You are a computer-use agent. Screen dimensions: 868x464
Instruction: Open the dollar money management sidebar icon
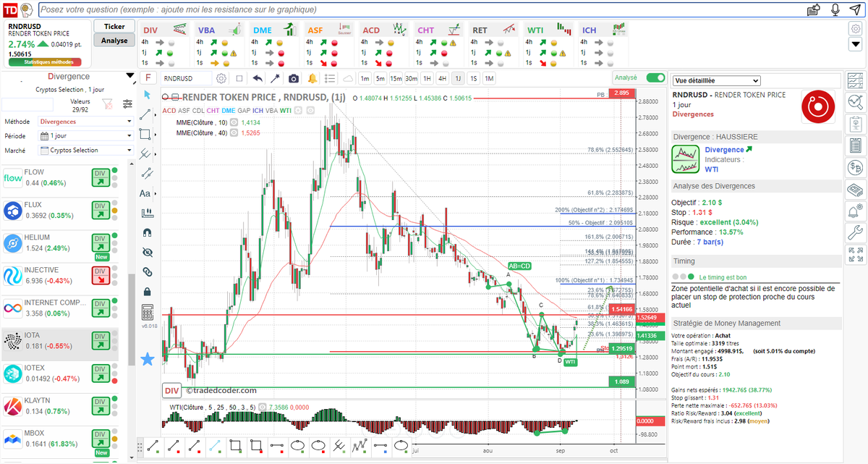(x=855, y=167)
